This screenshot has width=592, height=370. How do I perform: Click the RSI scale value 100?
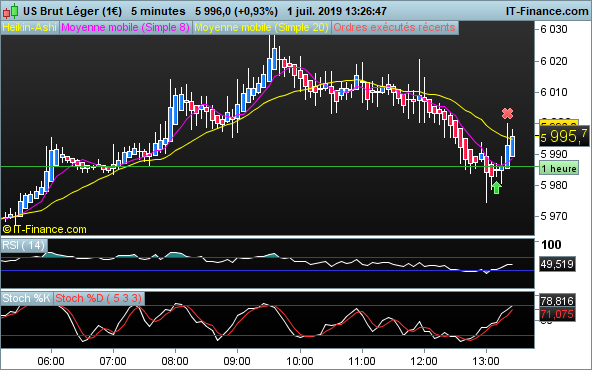click(551, 245)
